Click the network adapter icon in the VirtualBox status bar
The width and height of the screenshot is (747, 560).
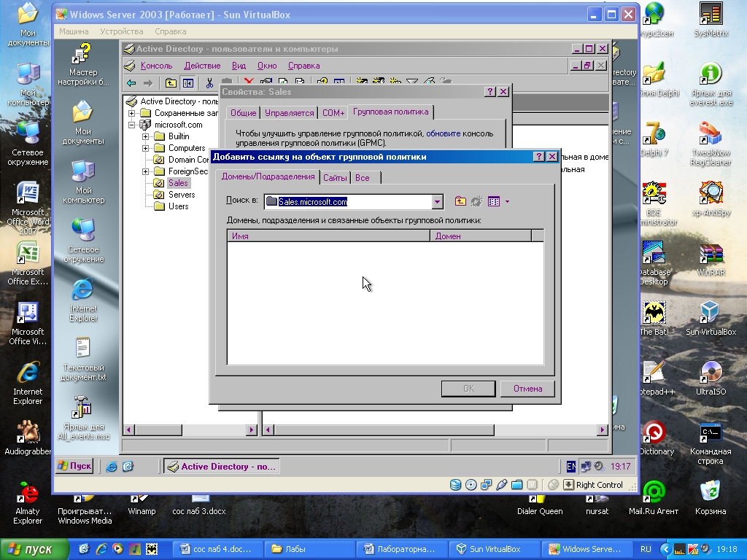(486, 485)
